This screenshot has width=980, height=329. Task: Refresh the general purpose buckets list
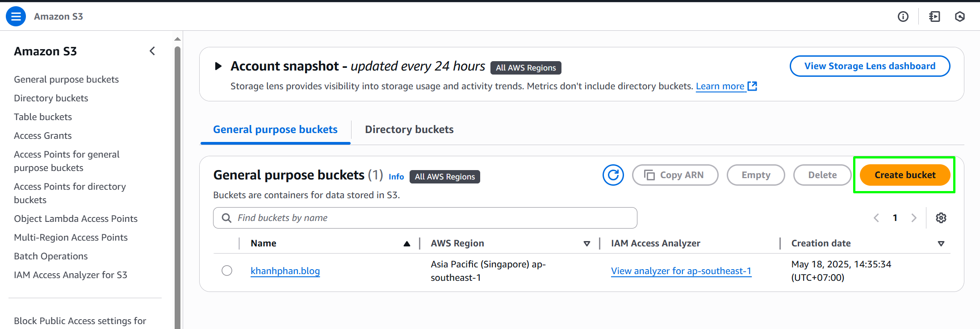[613, 175]
